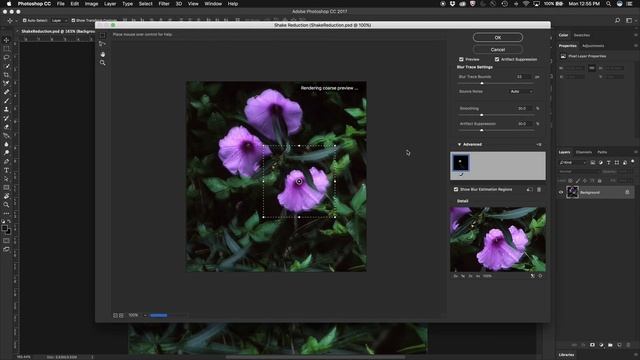Open the Advanced panel options menu

pos(539,144)
